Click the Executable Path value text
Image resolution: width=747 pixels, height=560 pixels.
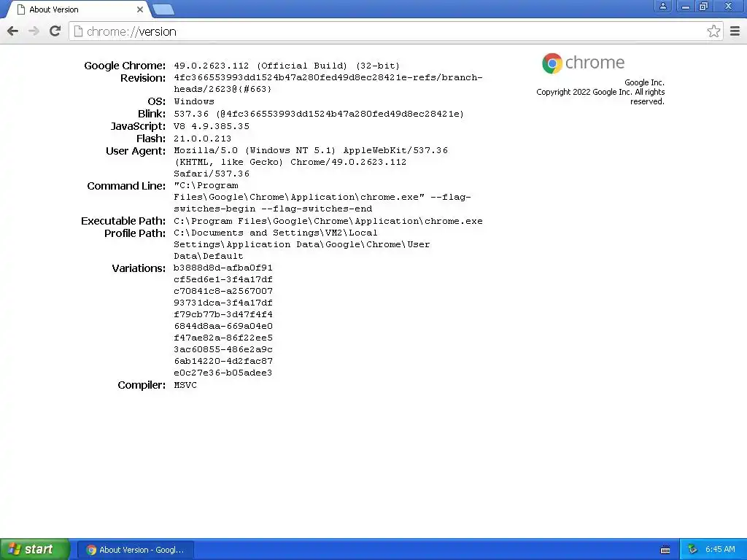click(328, 221)
